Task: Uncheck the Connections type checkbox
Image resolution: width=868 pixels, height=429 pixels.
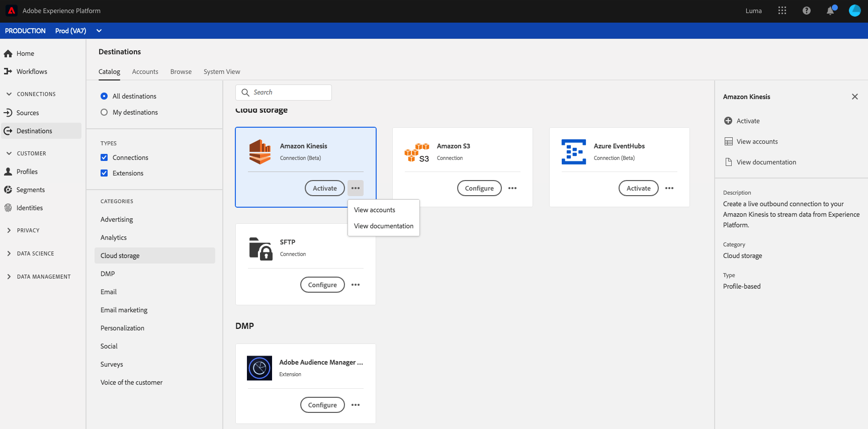Action: point(104,157)
